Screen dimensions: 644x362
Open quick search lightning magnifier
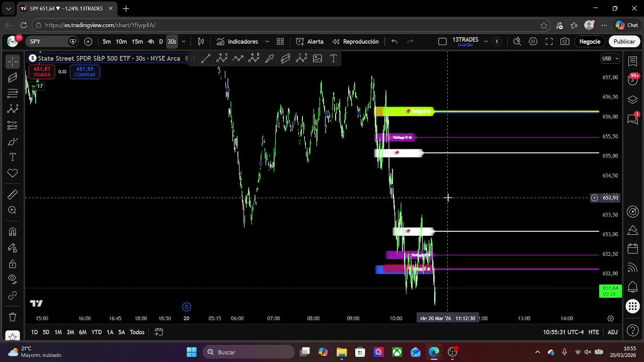(517, 42)
